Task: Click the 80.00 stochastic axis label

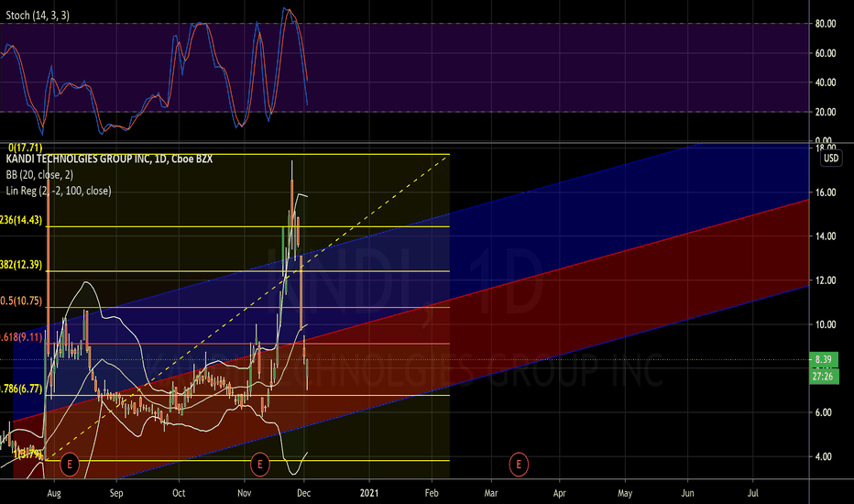Action: pyautogui.click(x=825, y=24)
